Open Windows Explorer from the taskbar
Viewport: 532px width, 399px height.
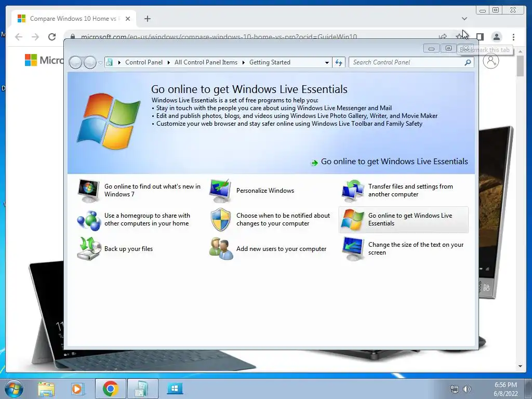pyautogui.click(x=46, y=389)
